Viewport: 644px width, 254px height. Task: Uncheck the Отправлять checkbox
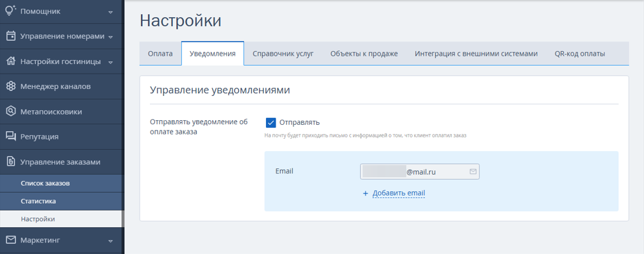(x=270, y=122)
